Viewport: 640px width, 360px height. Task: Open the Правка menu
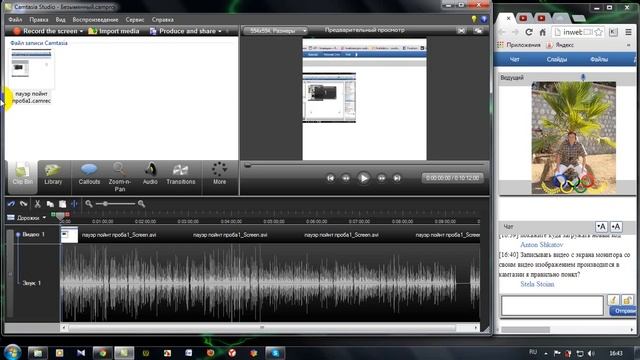(x=39, y=20)
